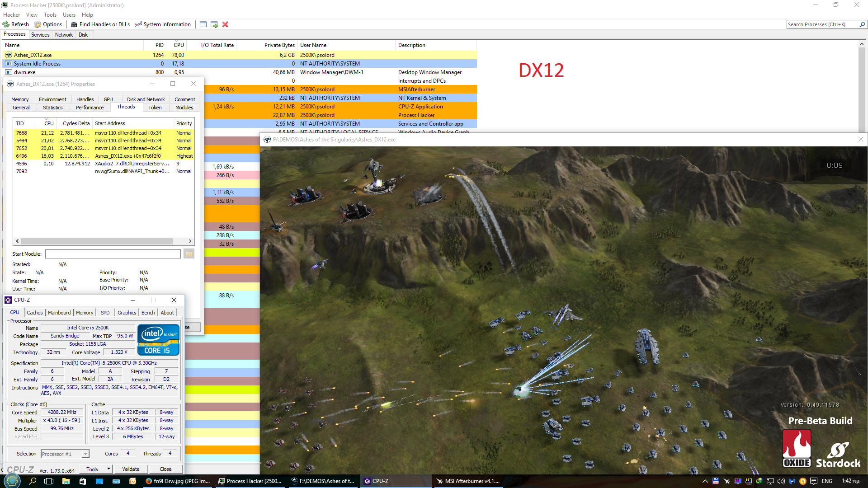The image size is (868, 488).
Task: Select thread 6496 with Highest priority
Action: (104, 156)
